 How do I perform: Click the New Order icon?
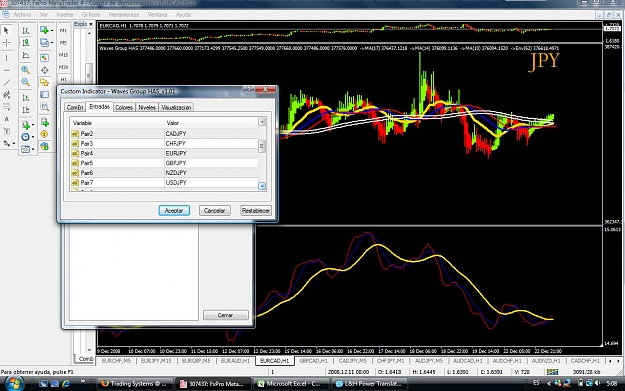45,122
